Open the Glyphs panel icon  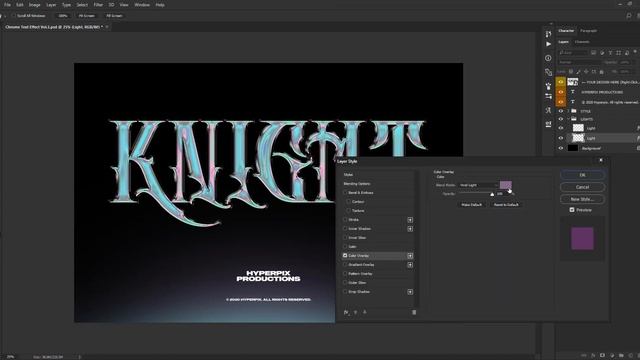click(548, 111)
